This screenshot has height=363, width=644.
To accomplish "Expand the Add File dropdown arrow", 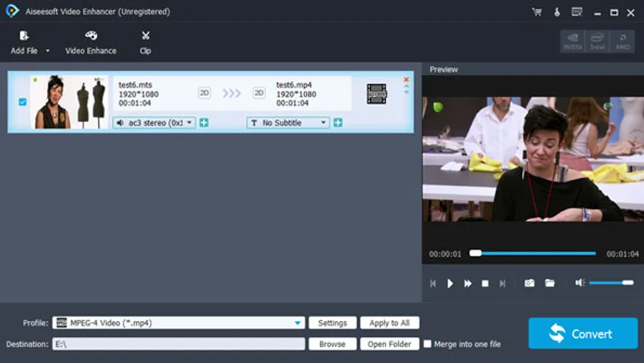I will click(x=48, y=51).
